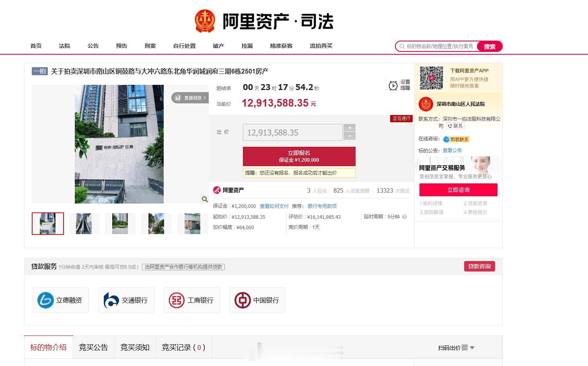Click the 由阿里资产合作银行等机构提供贷款 tag
Screen dimensions: 588x366
[x=183, y=267]
